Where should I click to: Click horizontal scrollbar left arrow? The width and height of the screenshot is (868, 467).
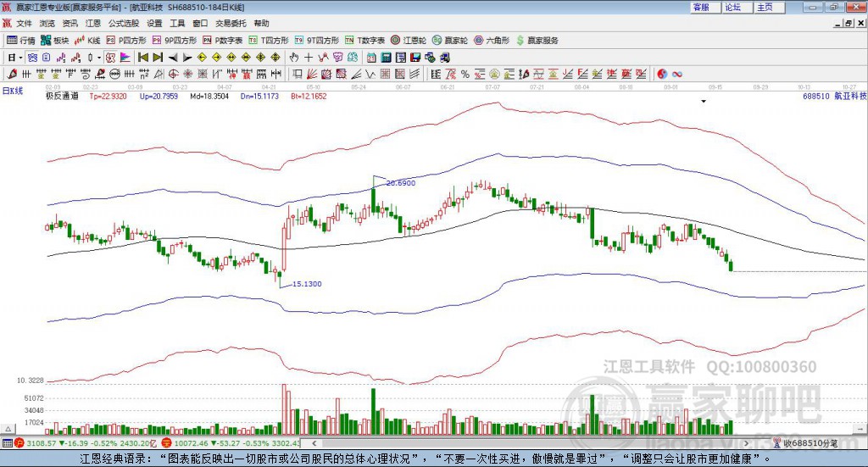pos(314,443)
